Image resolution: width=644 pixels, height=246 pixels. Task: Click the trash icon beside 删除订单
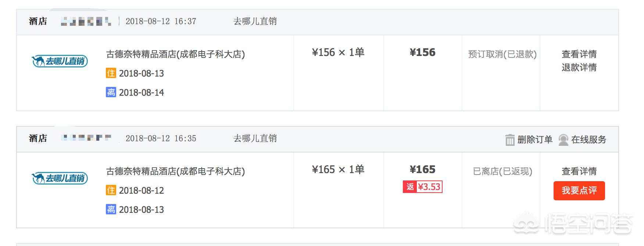(x=510, y=140)
